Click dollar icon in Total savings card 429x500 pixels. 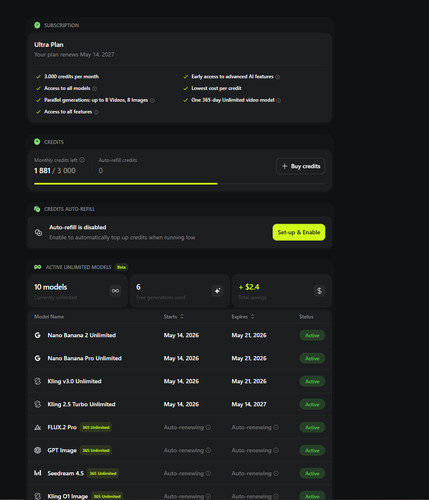coord(319,291)
